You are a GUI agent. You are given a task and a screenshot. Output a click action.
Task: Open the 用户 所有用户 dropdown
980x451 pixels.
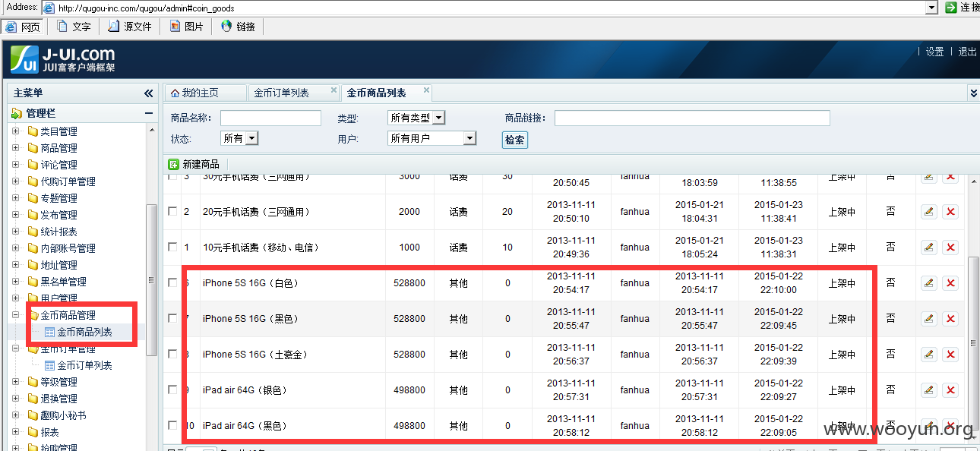pyautogui.click(x=432, y=138)
